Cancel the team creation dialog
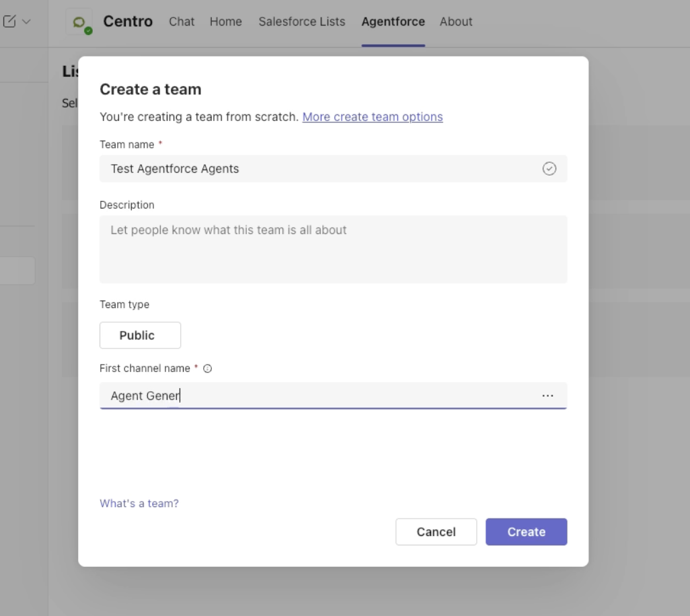Screen dimensions: 690x616 pyautogui.click(x=436, y=532)
